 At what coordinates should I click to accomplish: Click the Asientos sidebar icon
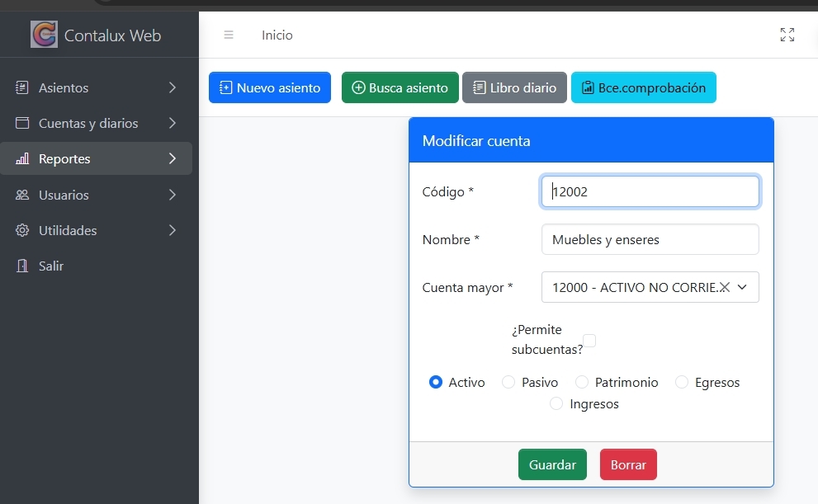(22, 87)
